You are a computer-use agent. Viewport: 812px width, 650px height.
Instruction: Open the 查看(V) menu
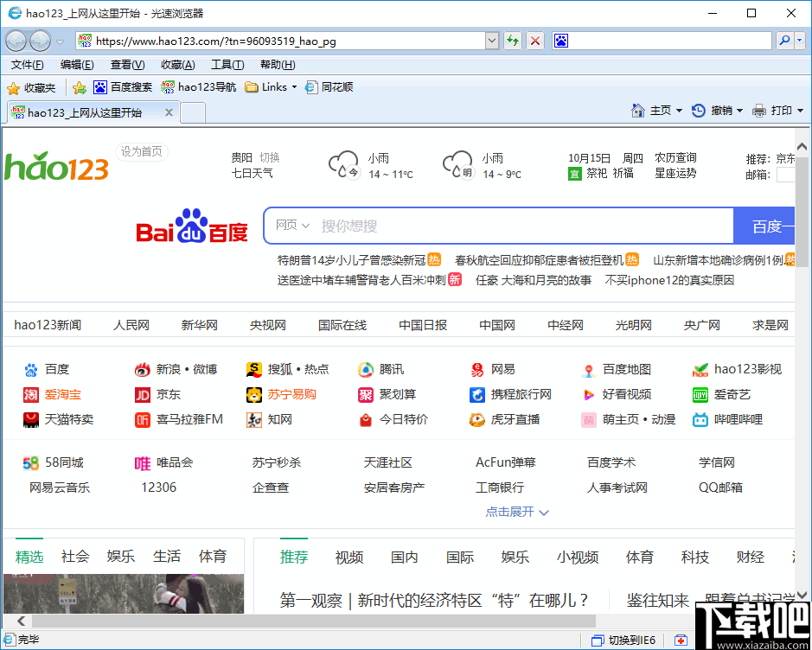click(127, 65)
